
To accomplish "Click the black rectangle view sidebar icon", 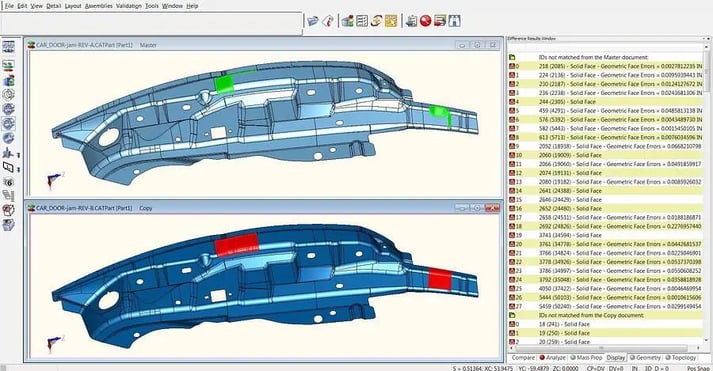I will point(8,167).
